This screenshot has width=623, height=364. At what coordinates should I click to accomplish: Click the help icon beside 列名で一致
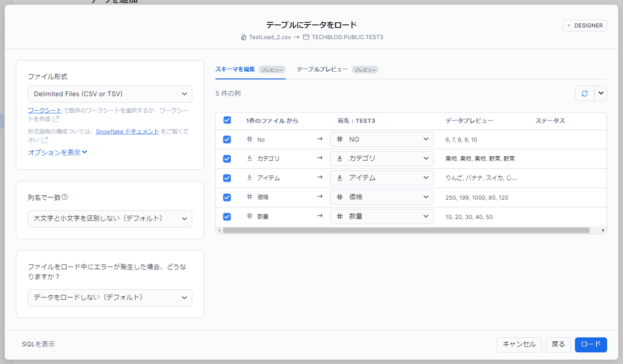(65, 197)
